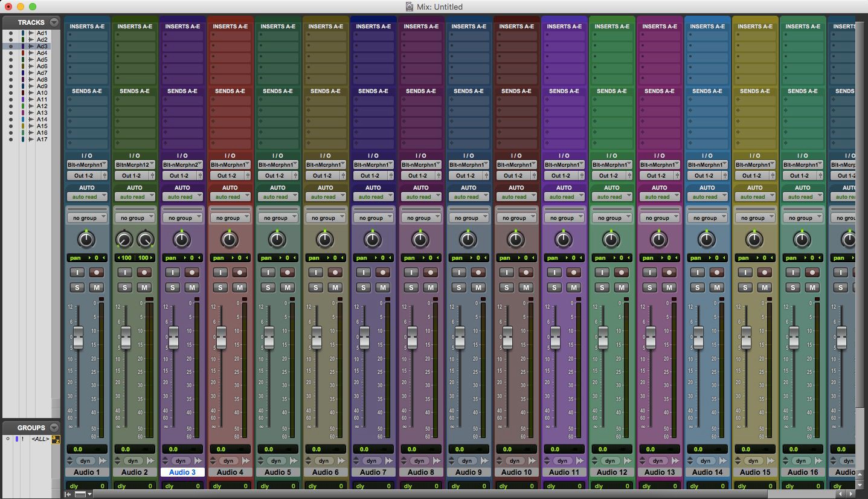Image resolution: width=868 pixels, height=499 pixels.
Task: Click the track type waveform icon at Audio 3's strip bottom
Action: tap(198, 461)
